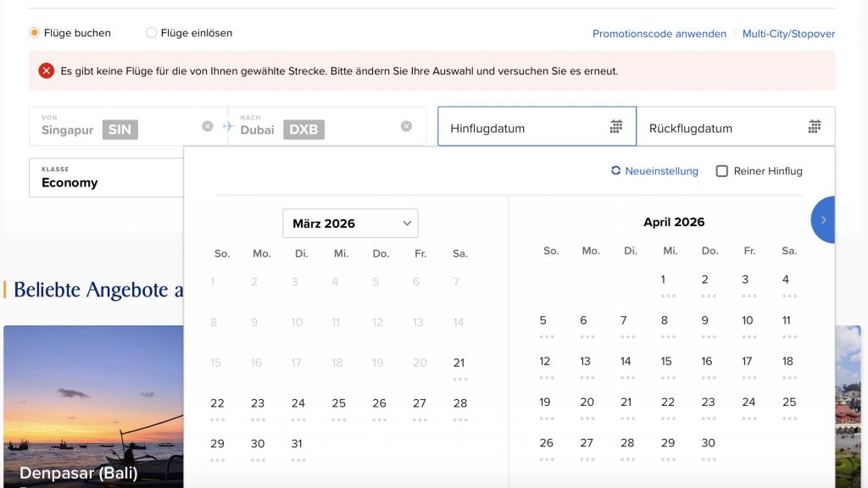
Task: Advance calendar with blue next arrow
Action: click(x=823, y=219)
